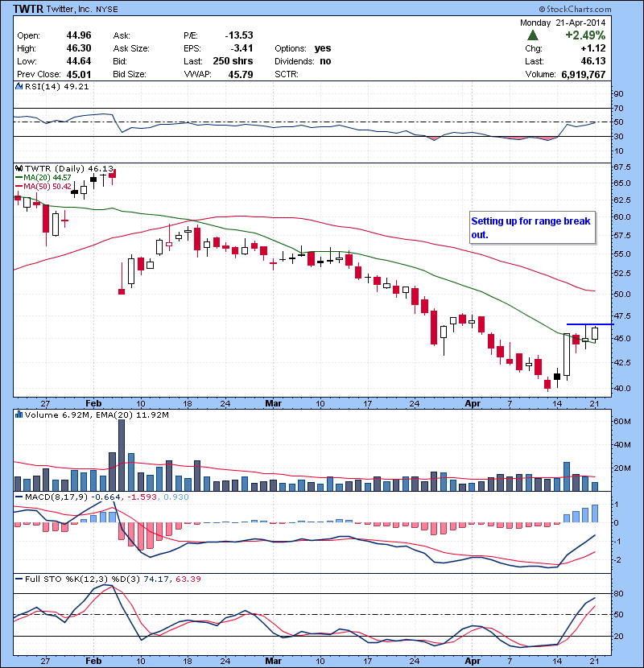Click the stochastic 80 level axis label
Image resolution: width=644 pixels, height=668 pixels.
coord(618,593)
